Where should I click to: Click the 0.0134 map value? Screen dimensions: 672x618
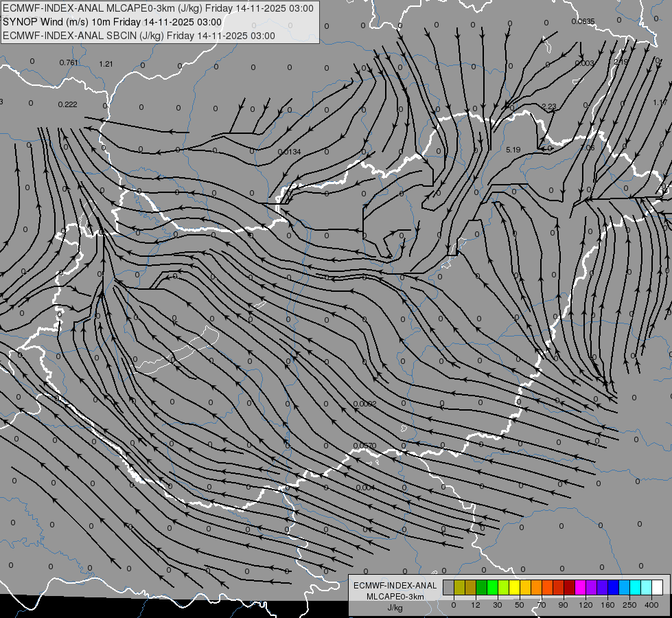(x=289, y=152)
